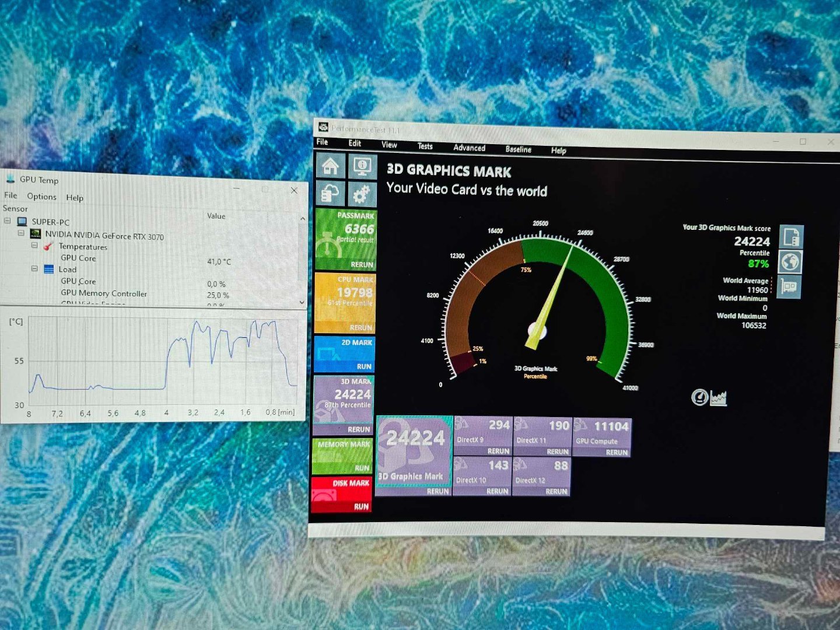Rerun the 3D Mark sidebar test

click(359, 429)
